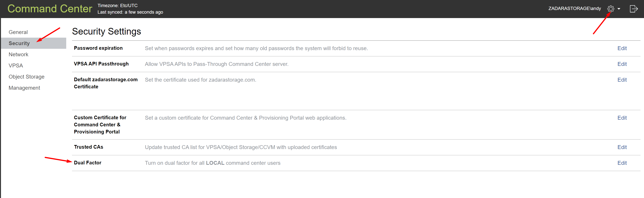Click 'Allow VPSA APIs to Pass-Through' description
The width and height of the screenshot is (644, 198).
click(217, 64)
